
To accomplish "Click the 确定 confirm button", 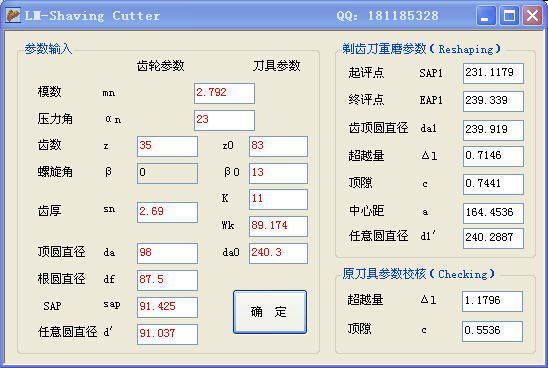I will 270,312.
